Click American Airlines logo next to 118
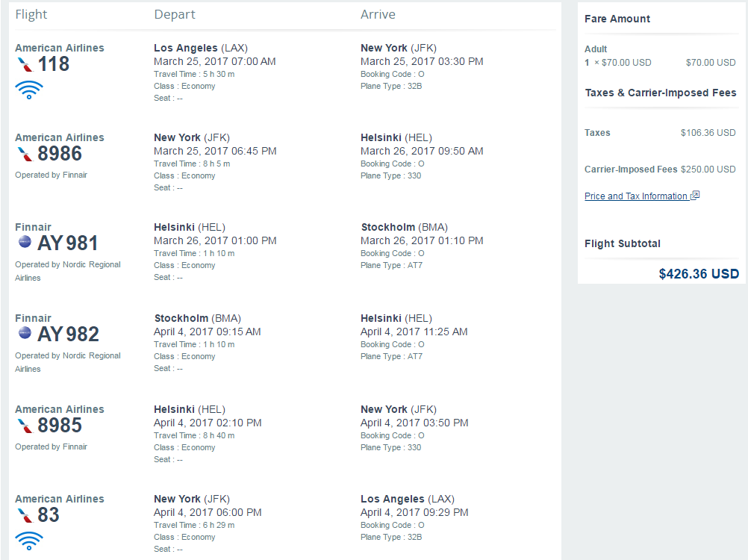This screenshot has height=560, width=748. 25,64
